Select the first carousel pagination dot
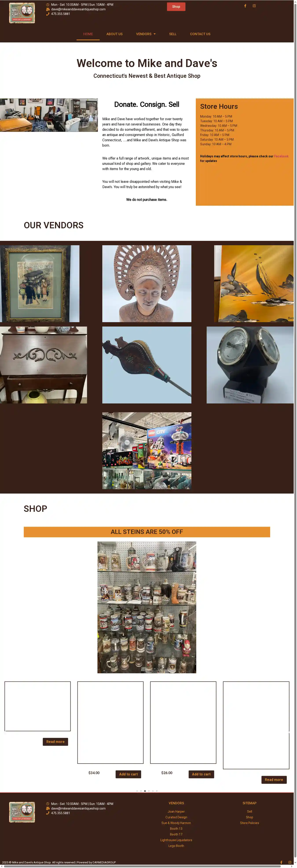This screenshot has height=868, width=297. pos(137,791)
